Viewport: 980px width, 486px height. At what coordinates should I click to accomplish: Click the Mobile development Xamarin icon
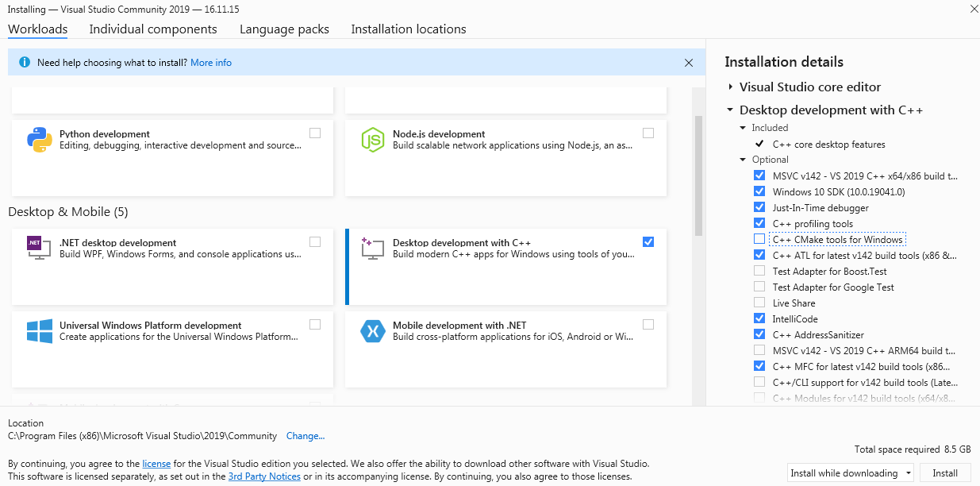click(x=372, y=330)
